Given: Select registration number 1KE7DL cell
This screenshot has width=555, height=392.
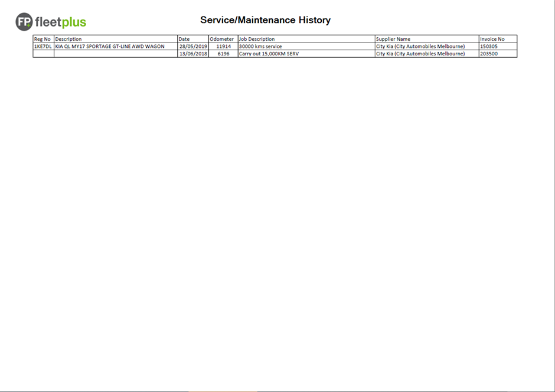Looking at the screenshot, I should pyautogui.click(x=43, y=46).
